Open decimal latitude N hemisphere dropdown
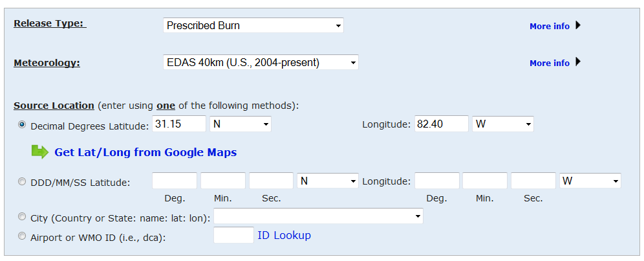Viewport: 644px width, 261px height. point(240,124)
